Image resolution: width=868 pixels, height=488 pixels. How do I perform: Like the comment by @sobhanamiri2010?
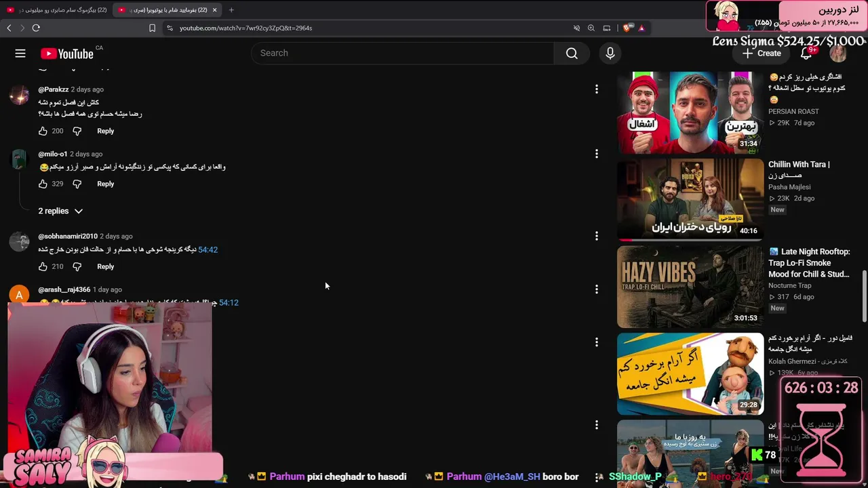tap(43, 266)
